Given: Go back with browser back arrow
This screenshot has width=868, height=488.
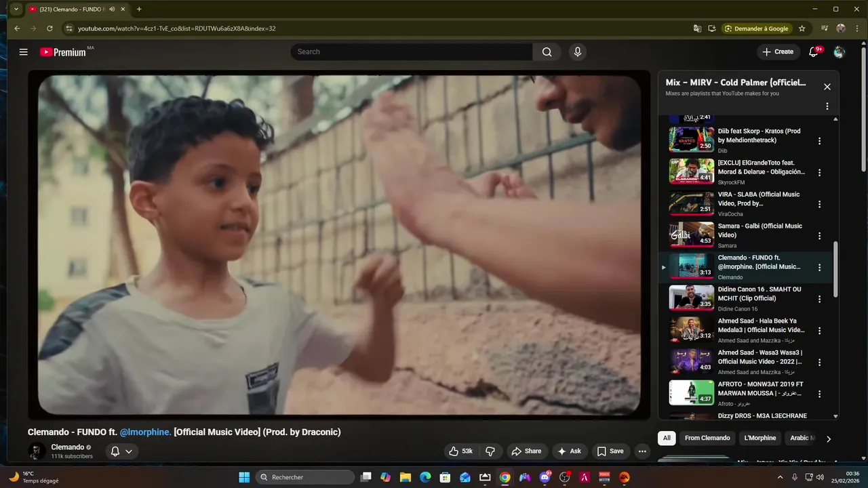Looking at the screenshot, I should [18, 28].
